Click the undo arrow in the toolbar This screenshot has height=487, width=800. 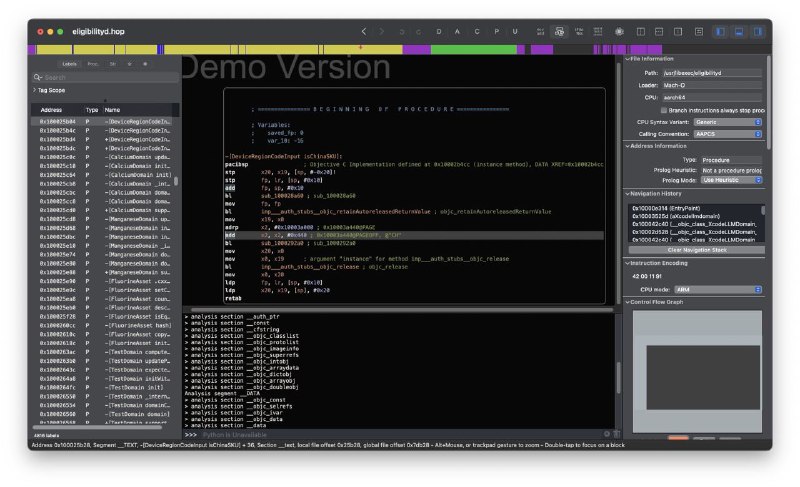click(x=402, y=32)
